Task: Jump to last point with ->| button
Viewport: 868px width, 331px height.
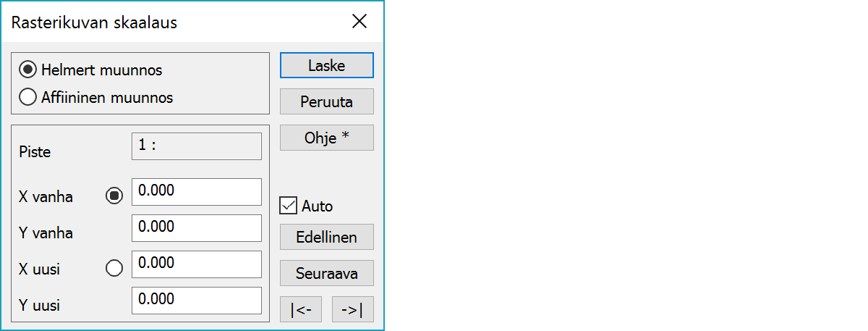Action: pos(352,309)
